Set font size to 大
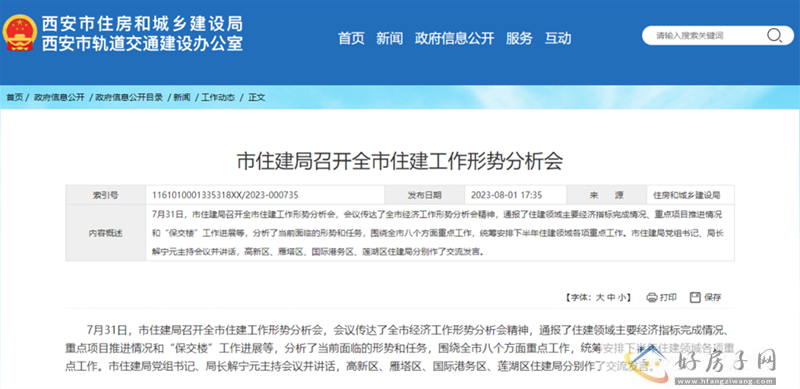800x389 pixels. (600, 297)
